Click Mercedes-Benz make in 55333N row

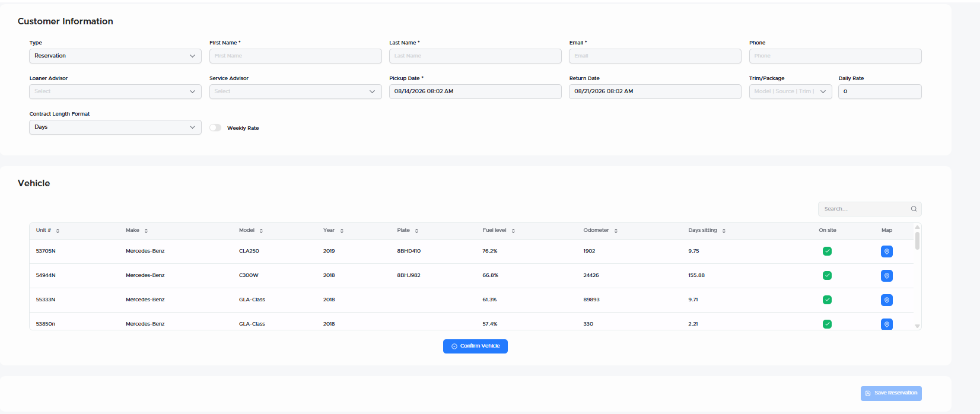coord(145,300)
